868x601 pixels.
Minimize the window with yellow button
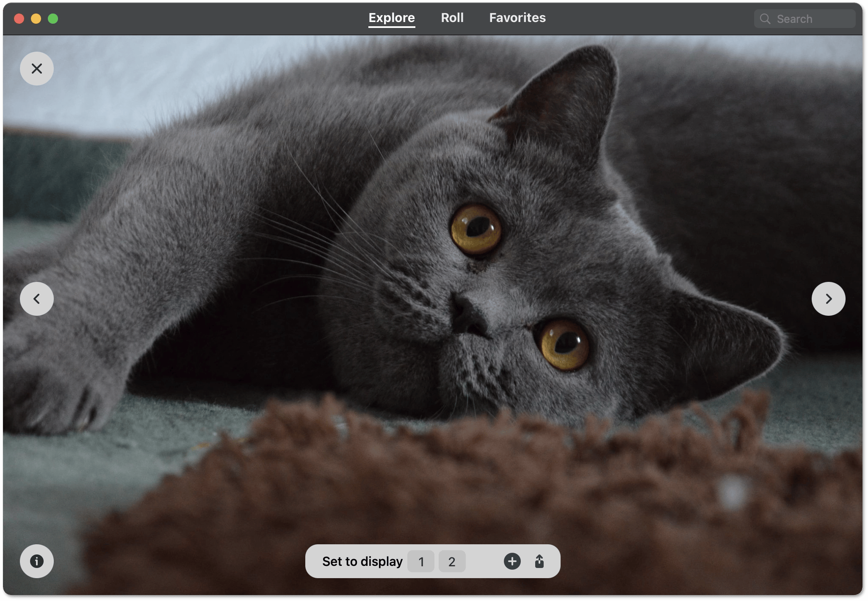coord(36,19)
